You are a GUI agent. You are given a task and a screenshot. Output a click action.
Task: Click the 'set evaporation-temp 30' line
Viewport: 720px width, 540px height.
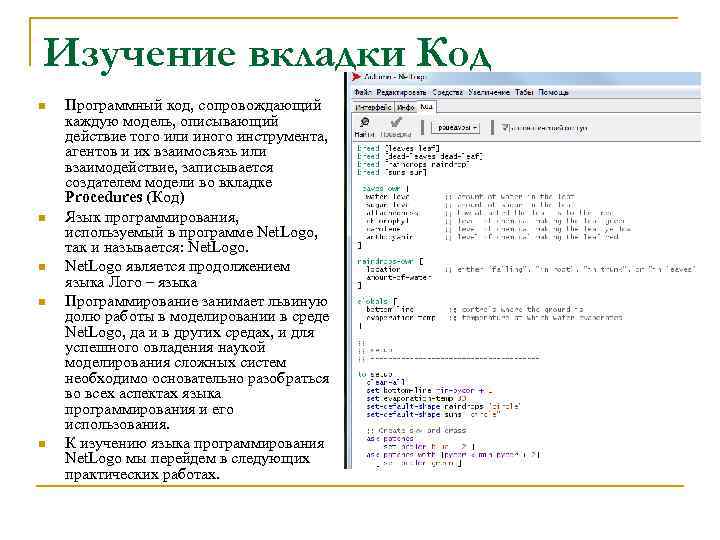pos(416,399)
